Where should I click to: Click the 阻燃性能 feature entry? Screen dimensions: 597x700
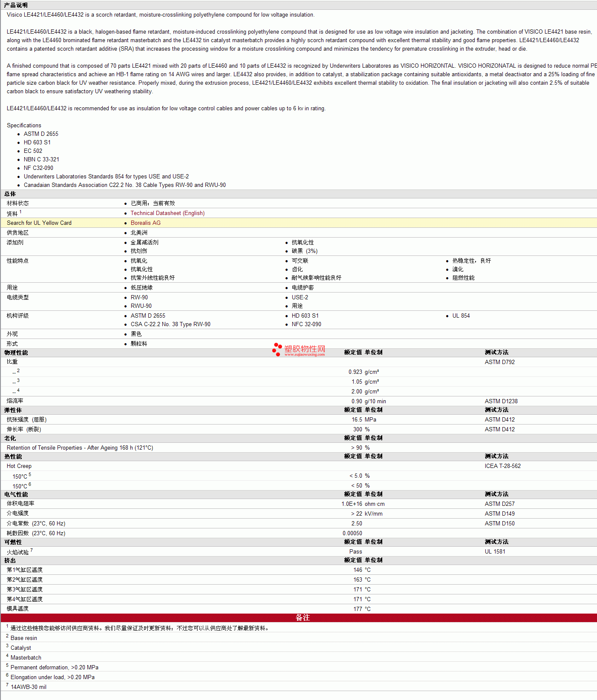click(463, 278)
